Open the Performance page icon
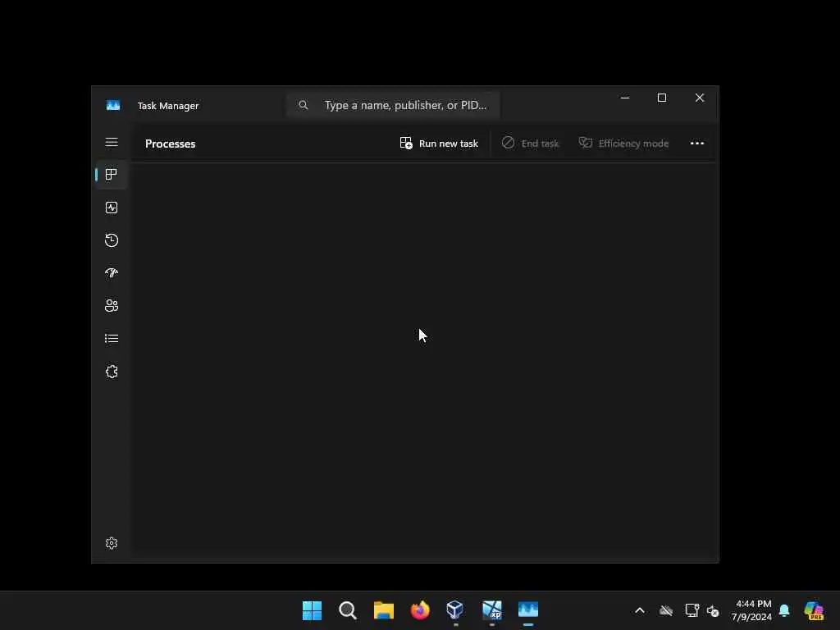 pyautogui.click(x=112, y=208)
